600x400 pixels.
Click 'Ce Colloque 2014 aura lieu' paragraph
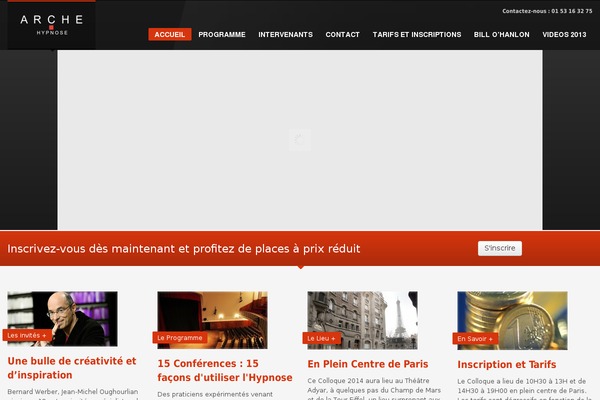click(374, 390)
